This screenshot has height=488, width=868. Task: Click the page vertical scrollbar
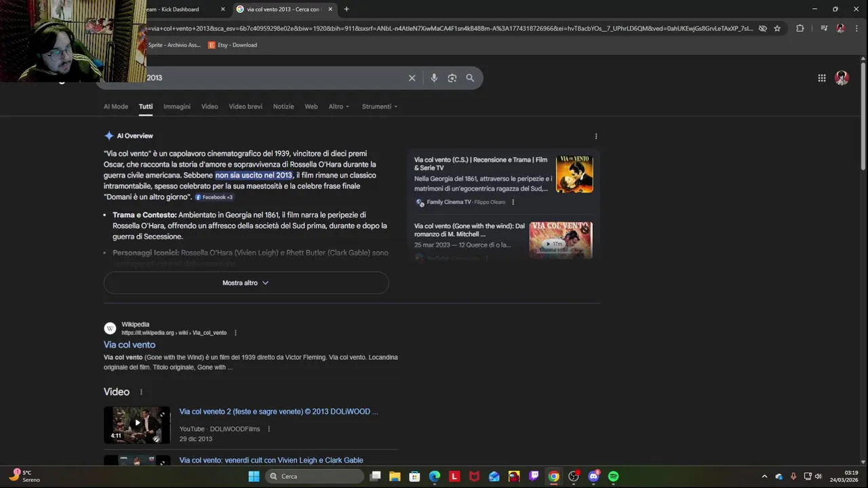pyautogui.click(x=863, y=115)
